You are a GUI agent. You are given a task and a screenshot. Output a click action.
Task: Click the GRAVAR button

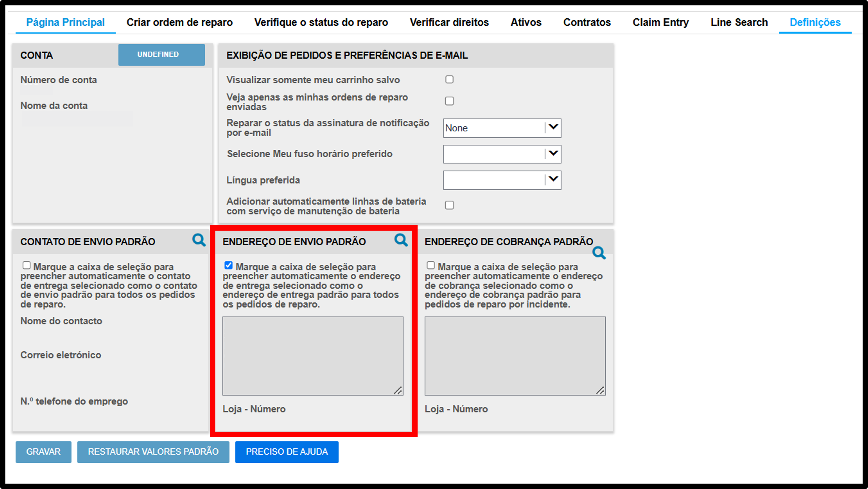44,452
